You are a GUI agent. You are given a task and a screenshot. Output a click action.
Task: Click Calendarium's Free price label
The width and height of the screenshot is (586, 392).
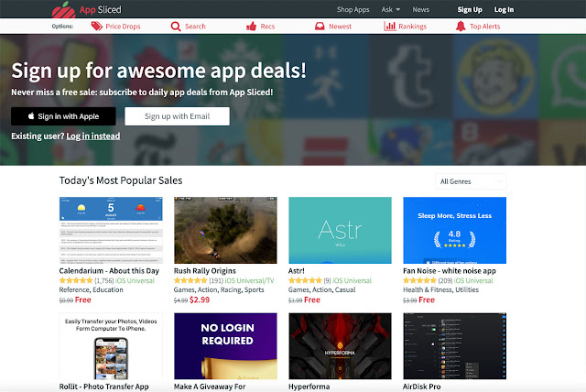(83, 299)
